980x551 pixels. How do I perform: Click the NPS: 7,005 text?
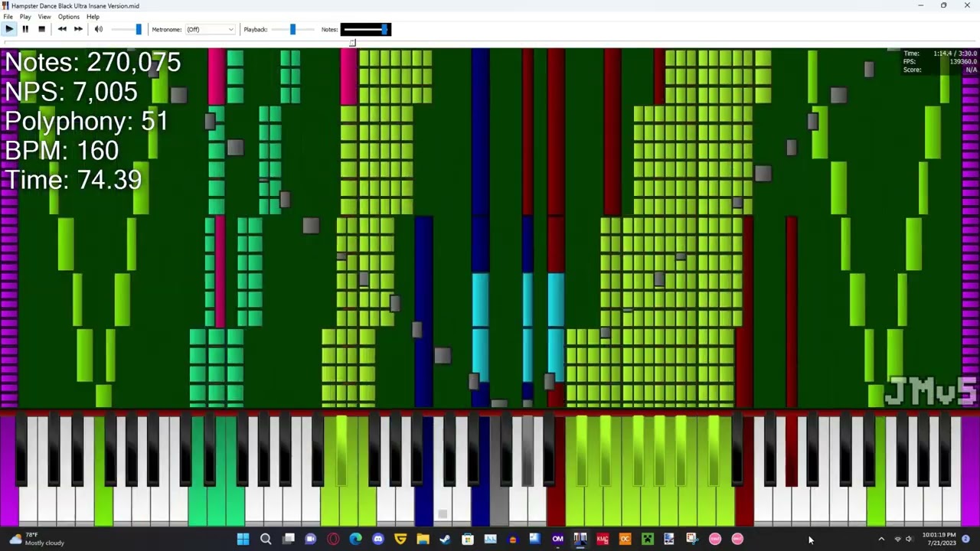[x=71, y=92]
